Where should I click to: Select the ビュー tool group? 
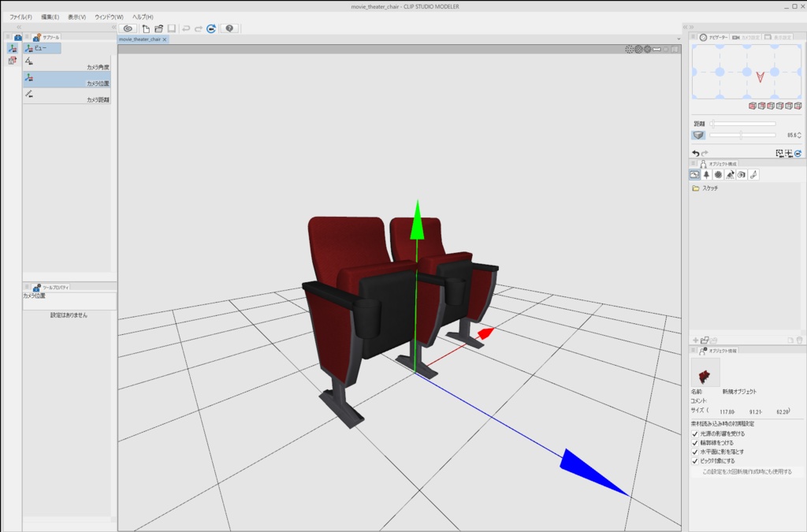pos(43,48)
